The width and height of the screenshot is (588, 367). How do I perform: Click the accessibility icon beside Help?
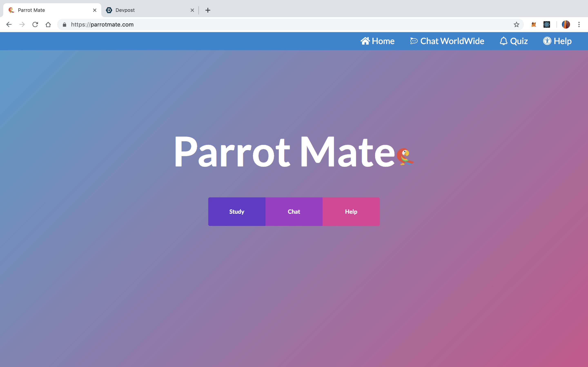pos(547,41)
